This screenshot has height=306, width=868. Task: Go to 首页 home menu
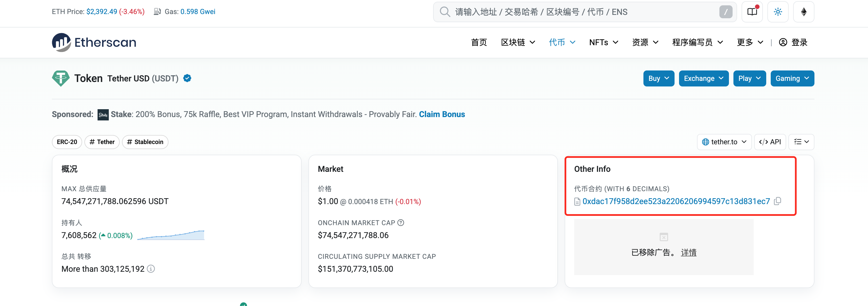tap(479, 42)
